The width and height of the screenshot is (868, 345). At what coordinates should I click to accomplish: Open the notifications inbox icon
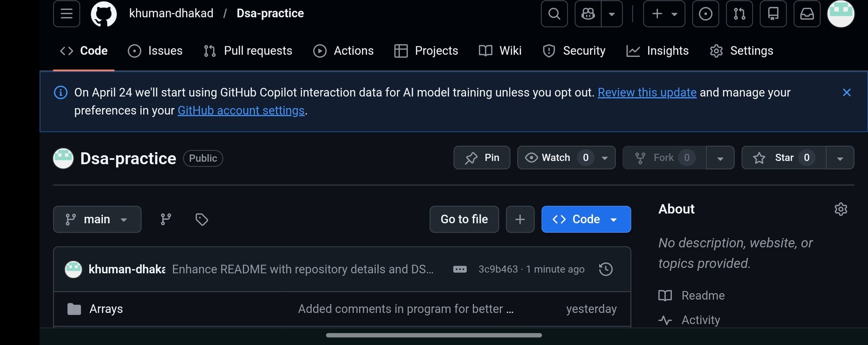coord(807,14)
